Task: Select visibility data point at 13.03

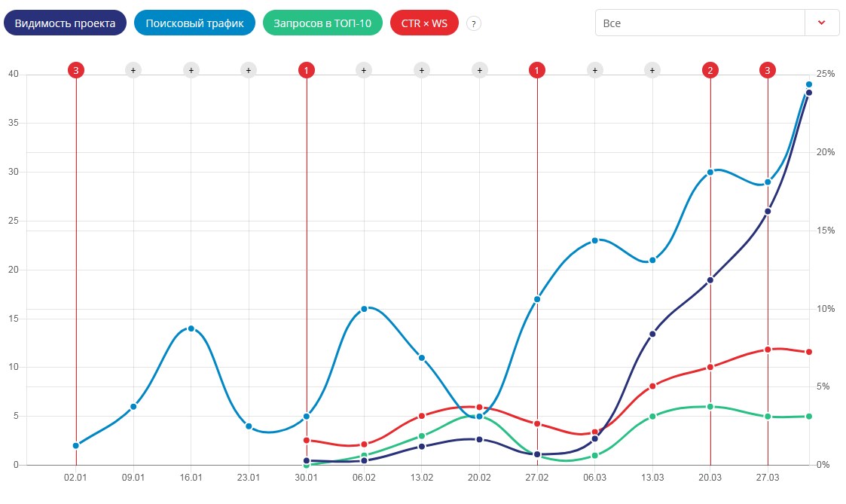Action: click(x=652, y=334)
